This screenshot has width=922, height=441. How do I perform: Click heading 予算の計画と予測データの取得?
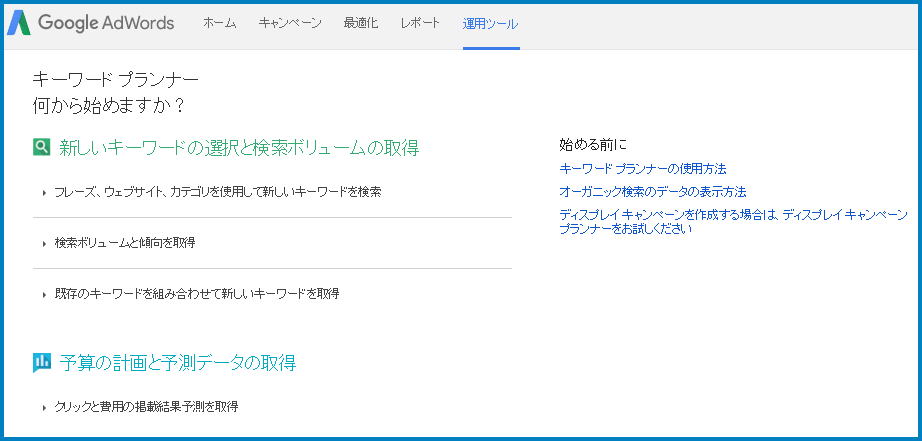pyautogui.click(x=178, y=363)
